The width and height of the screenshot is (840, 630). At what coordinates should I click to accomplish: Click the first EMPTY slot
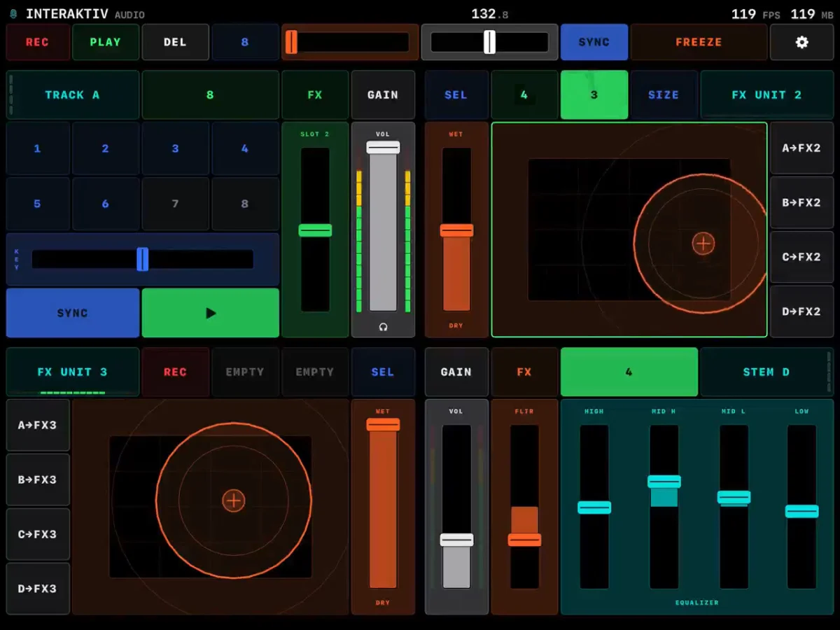coord(245,372)
